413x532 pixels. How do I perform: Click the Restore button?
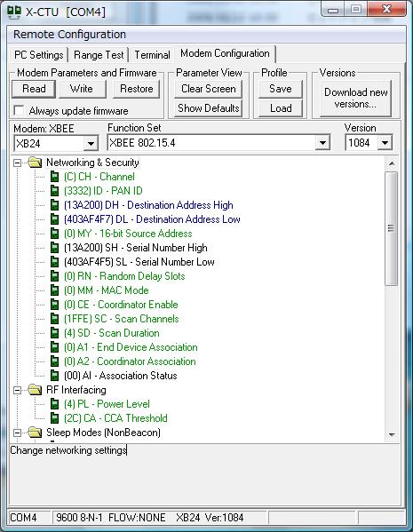[x=137, y=89]
